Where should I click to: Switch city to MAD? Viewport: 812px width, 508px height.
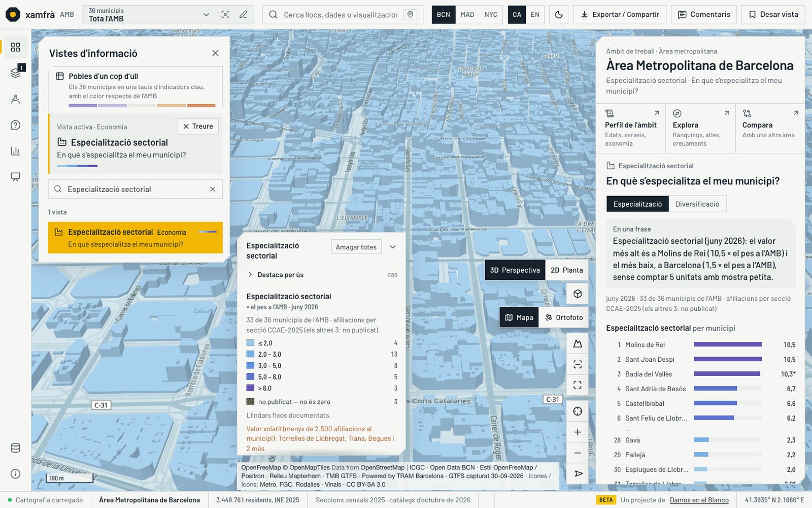pos(467,15)
